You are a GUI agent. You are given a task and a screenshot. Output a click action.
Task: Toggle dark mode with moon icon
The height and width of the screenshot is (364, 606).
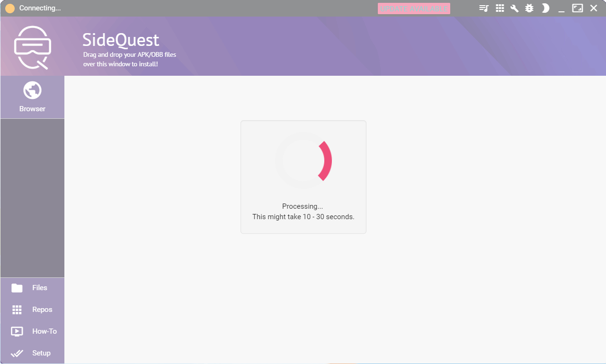coord(545,8)
